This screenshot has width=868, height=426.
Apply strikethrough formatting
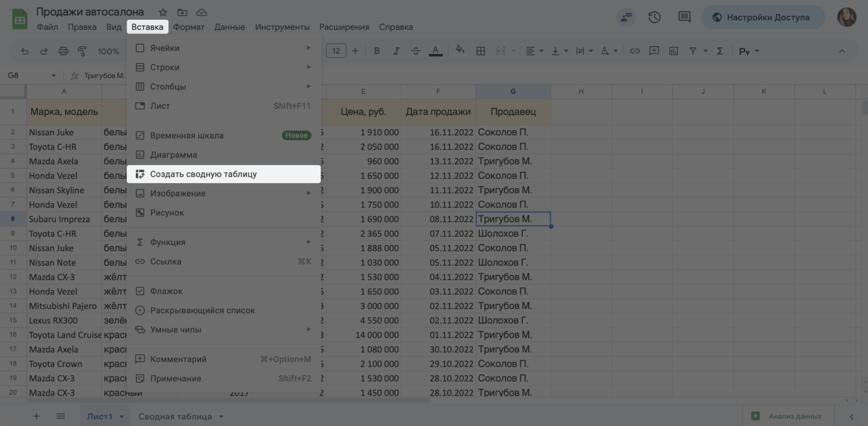pyautogui.click(x=415, y=51)
